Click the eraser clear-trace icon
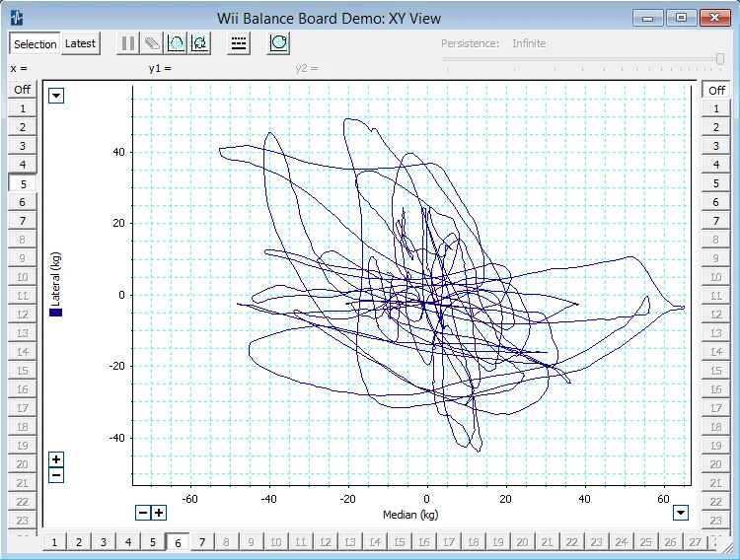Image resolution: width=740 pixels, height=560 pixels. tap(152, 43)
